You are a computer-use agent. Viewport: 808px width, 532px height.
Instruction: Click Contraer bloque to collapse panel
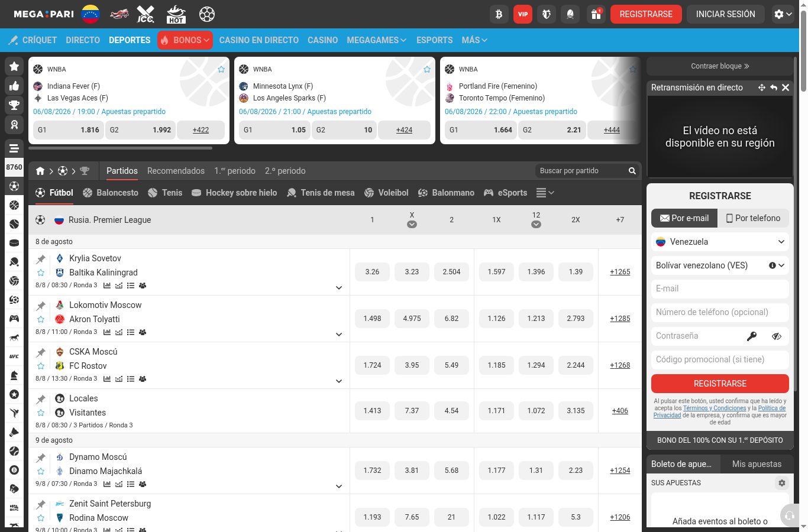pyautogui.click(x=720, y=66)
